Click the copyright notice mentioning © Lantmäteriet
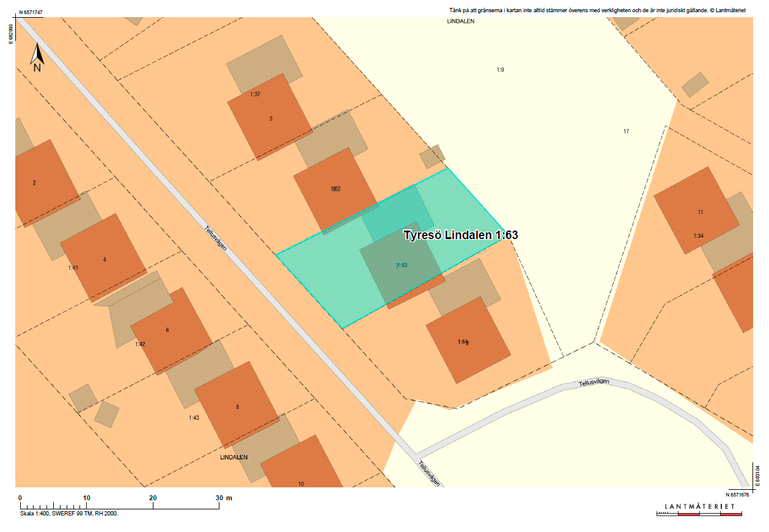The height and width of the screenshot is (532, 769). 597,11
